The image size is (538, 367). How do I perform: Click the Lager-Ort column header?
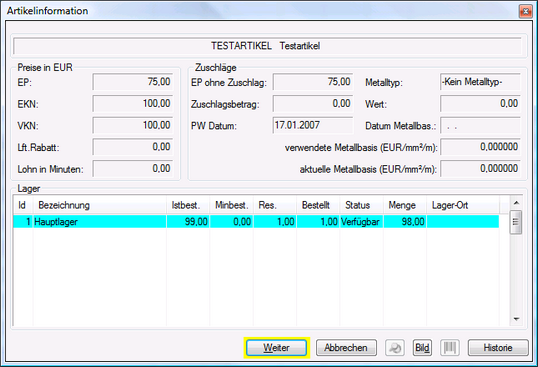coord(463,205)
